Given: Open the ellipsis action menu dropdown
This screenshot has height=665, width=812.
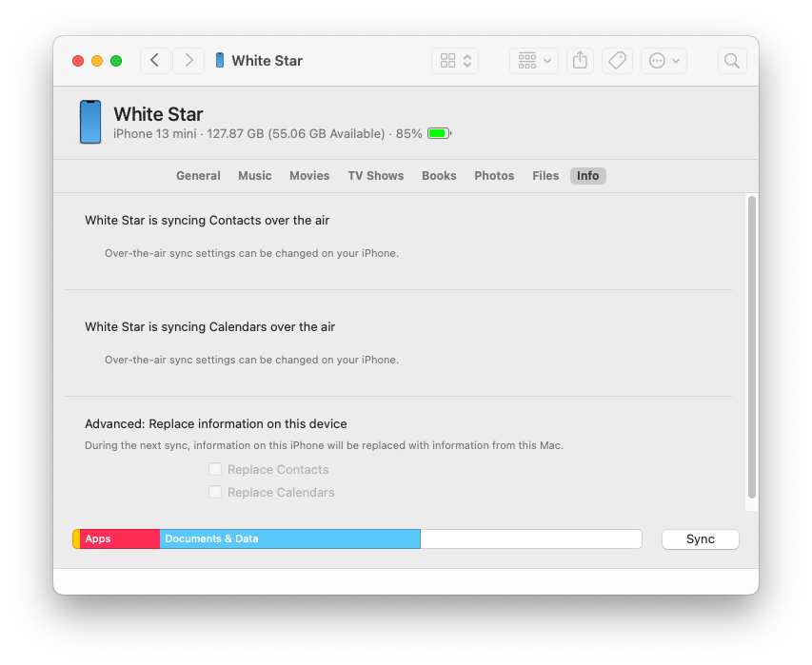Looking at the screenshot, I should click(663, 61).
